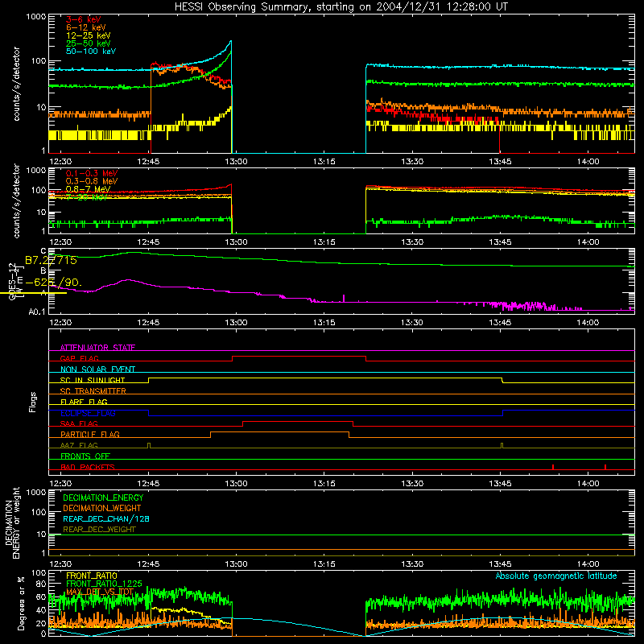Select the red 3-6 keV legend label
The height and width of the screenshot is (644, 644).
pyautogui.click(x=83, y=19)
